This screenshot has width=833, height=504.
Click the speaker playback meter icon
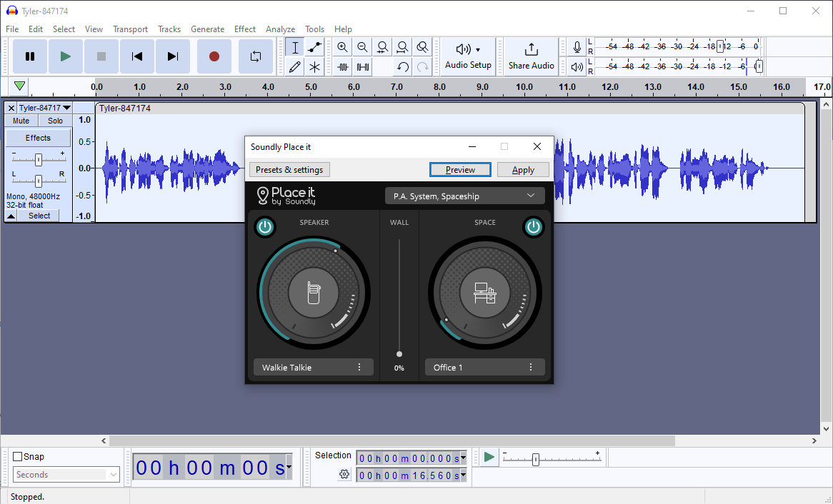point(577,67)
